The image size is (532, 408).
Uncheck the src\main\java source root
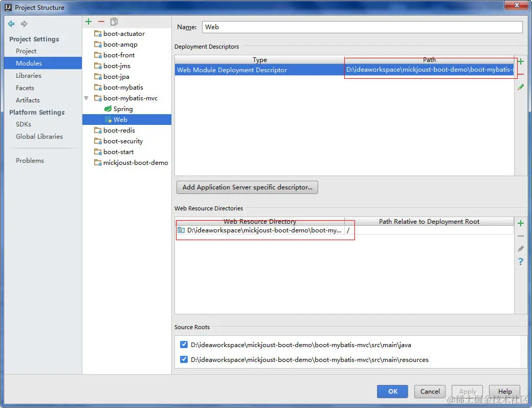[x=184, y=345]
